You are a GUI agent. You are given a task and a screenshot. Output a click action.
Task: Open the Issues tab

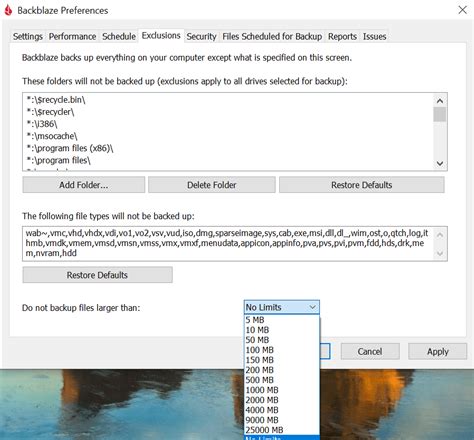pyautogui.click(x=374, y=36)
